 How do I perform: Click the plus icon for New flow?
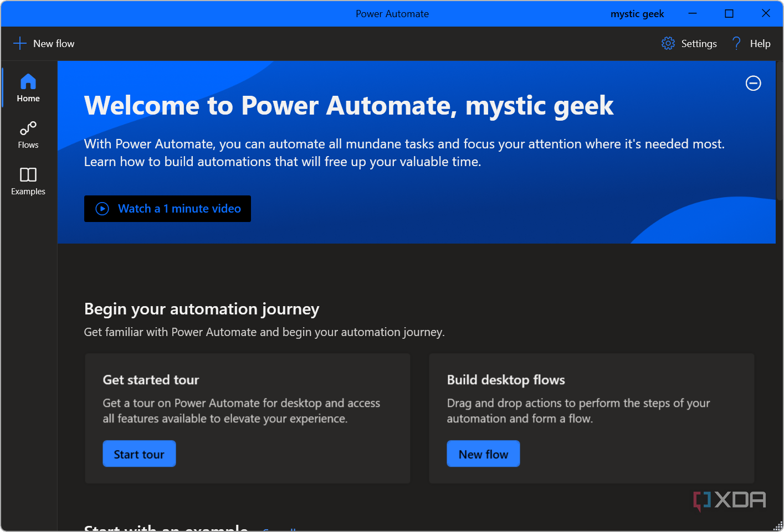20,44
